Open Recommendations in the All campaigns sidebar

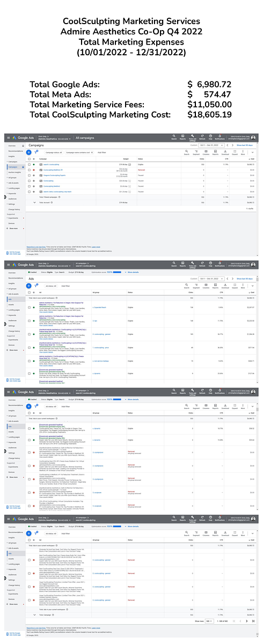(15, 151)
